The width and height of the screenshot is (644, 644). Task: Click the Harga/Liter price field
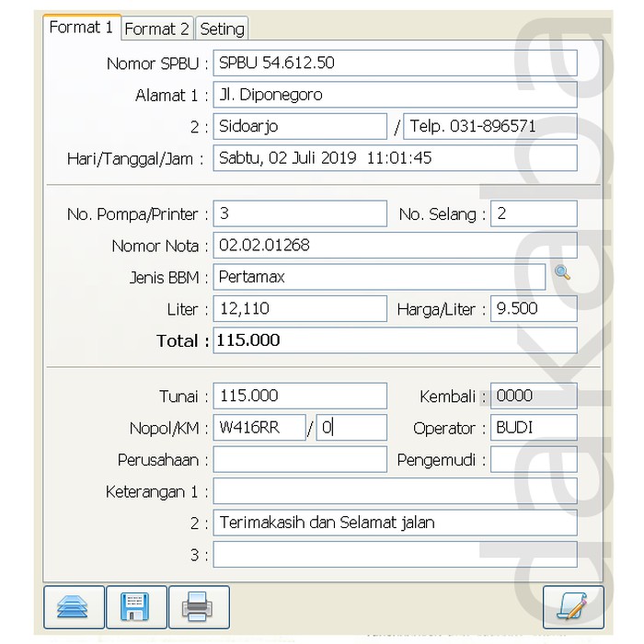point(534,309)
